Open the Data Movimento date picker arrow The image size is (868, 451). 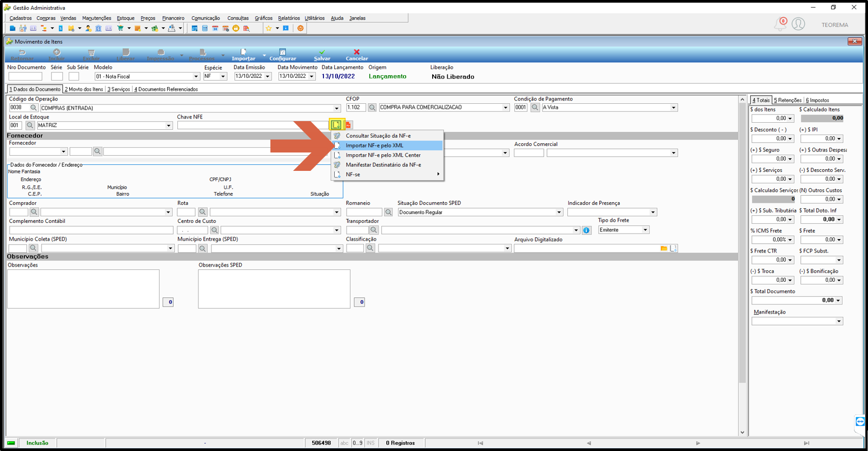click(312, 77)
